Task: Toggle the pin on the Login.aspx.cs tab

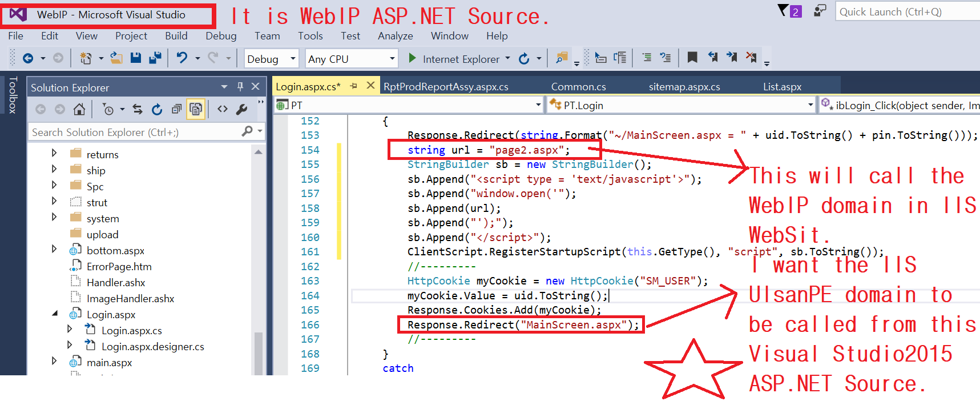Action: click(353, 86)
